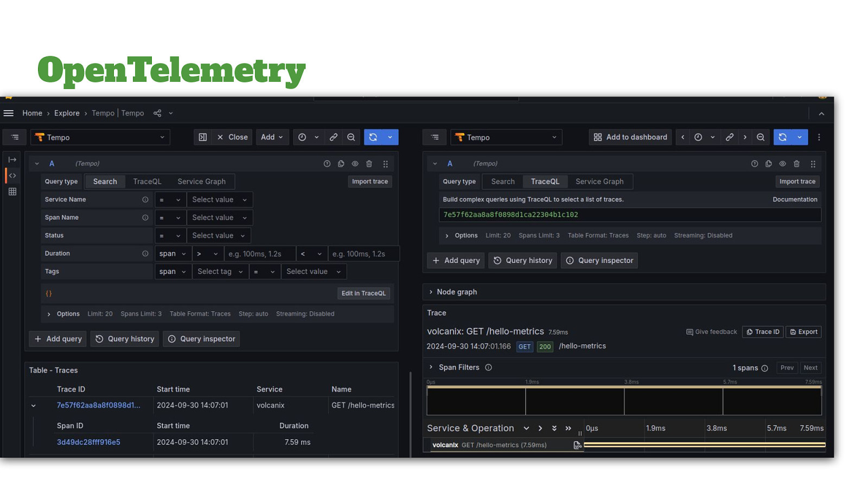Delete query A in right pane
868x488 pixels.
coord(797,164)
